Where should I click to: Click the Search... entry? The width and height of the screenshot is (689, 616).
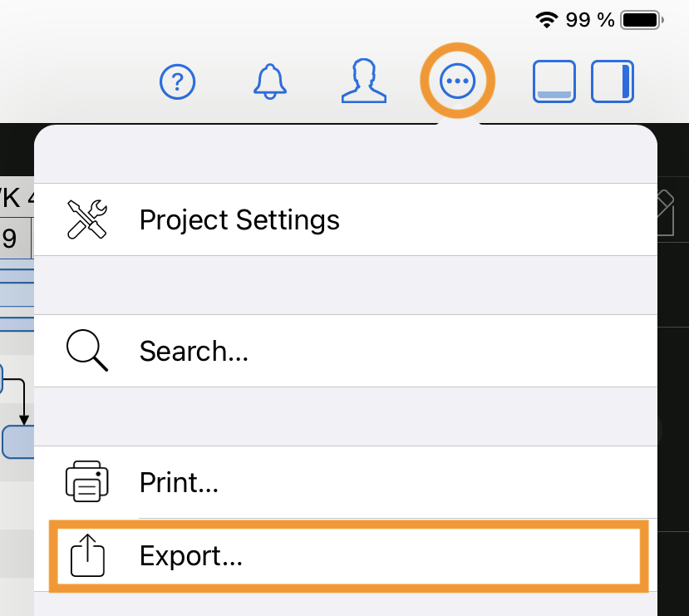click(194, 351)
